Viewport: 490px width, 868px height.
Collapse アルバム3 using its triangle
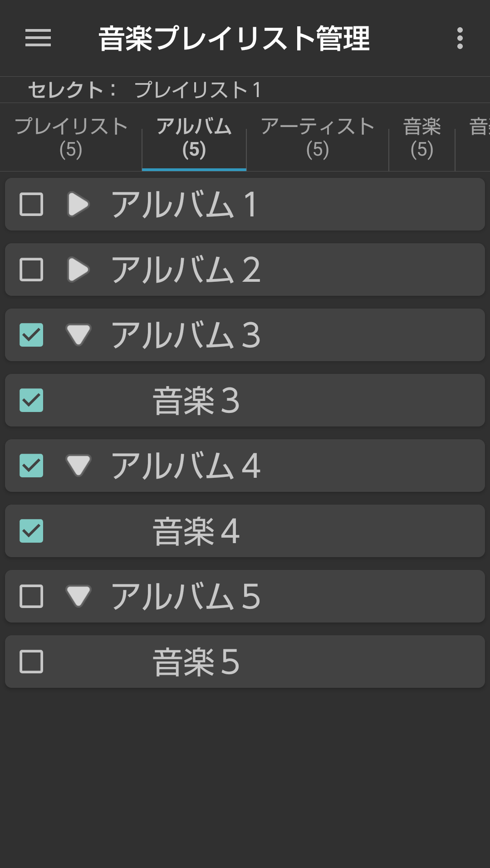78,335
